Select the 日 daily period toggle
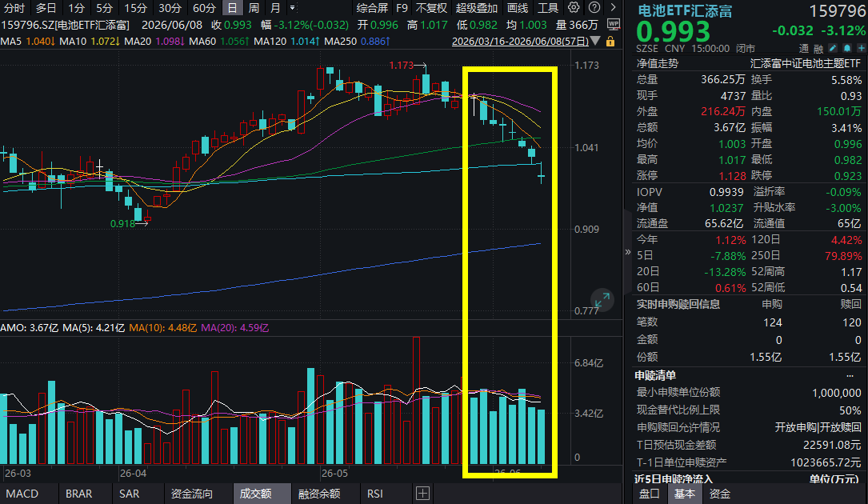The image size is (868, 504). point(232,8)
